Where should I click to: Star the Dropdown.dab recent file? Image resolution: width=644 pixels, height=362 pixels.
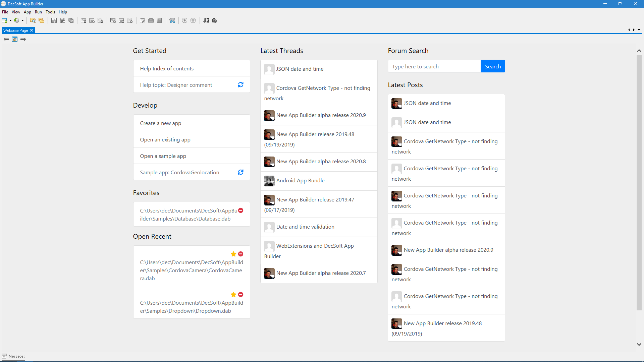coord(233,295)
